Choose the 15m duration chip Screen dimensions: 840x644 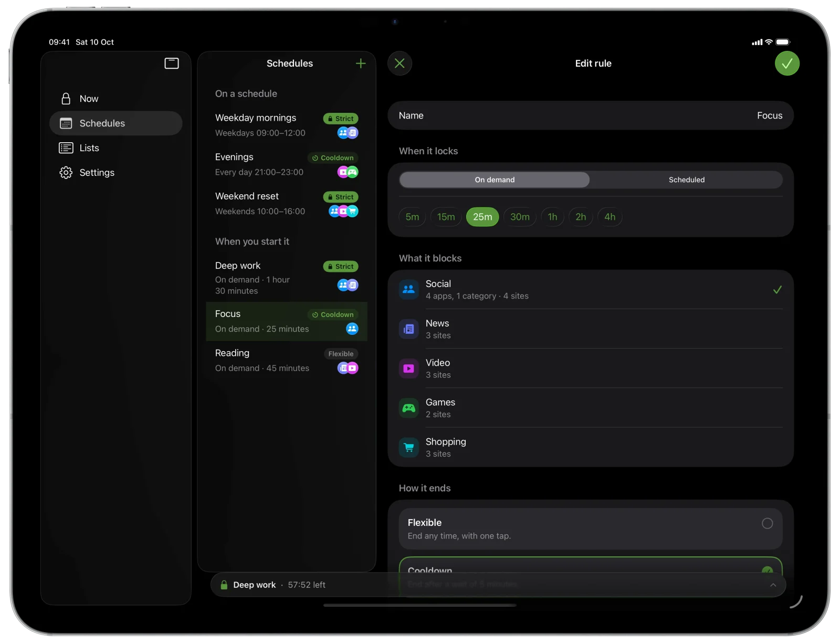point(446,217)
